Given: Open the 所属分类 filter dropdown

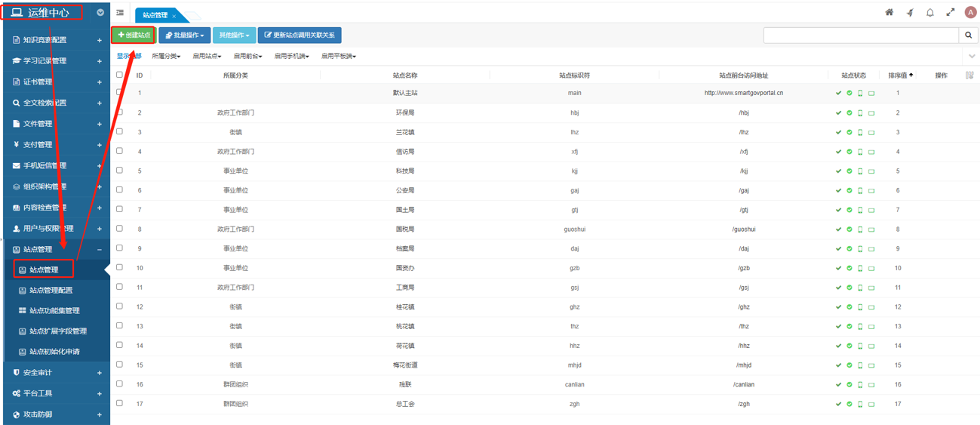Looking at the screenshot, I should (x=166, y=57).
